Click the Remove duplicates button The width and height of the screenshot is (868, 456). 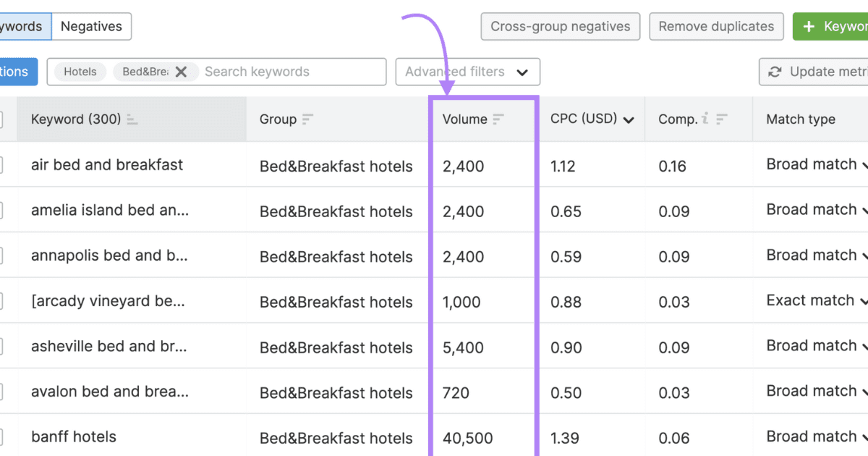pos(716,27)
